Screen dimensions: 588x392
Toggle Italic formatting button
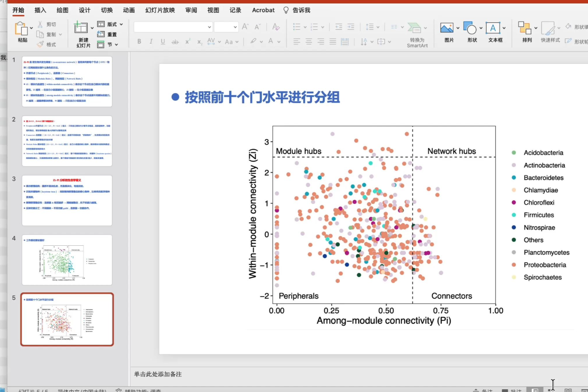point(151,41)
